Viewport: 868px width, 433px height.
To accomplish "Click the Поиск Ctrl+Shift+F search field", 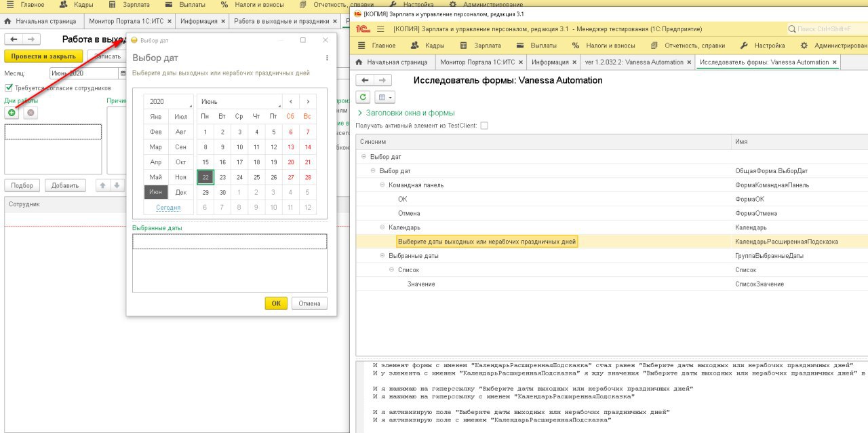I will pos(827,29).
